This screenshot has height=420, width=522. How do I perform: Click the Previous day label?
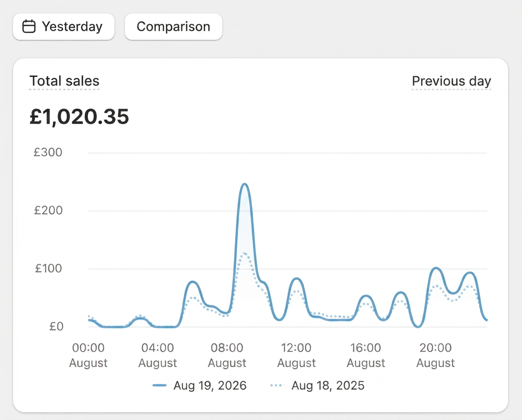pos(451,81)
